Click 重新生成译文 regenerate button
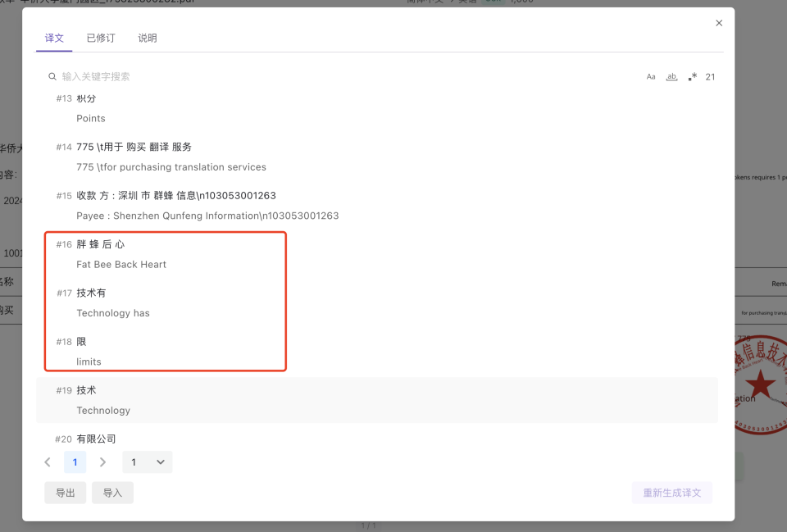Viewport: 787px width, 532px height. click(671, 493)
